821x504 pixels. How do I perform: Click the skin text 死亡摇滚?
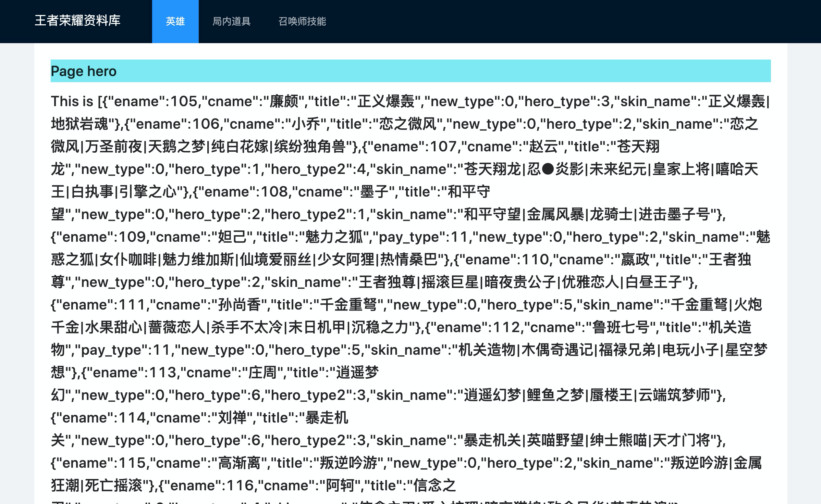click(x=113, y=486)
